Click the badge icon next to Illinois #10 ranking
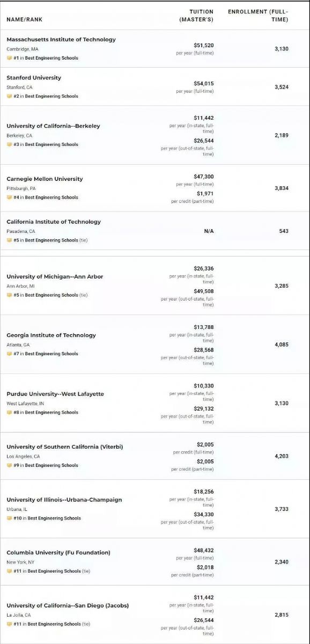310x644 pixels. pos(9,518)
